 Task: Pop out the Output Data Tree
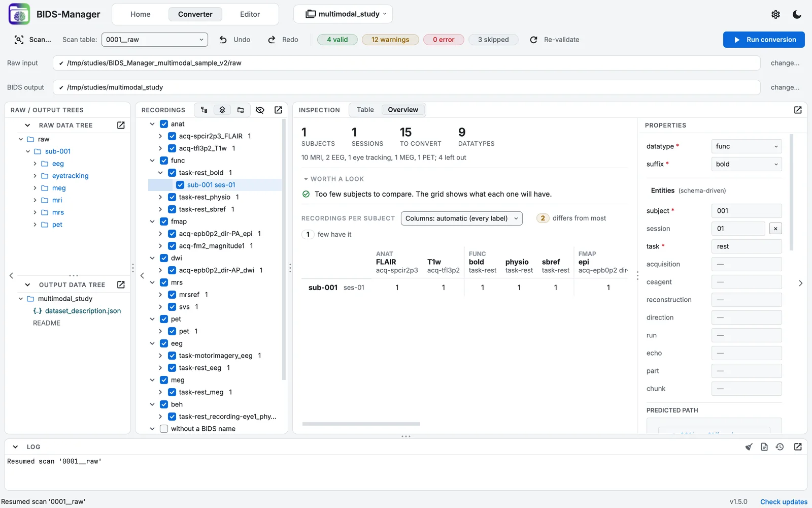click(x=121, y=284)
